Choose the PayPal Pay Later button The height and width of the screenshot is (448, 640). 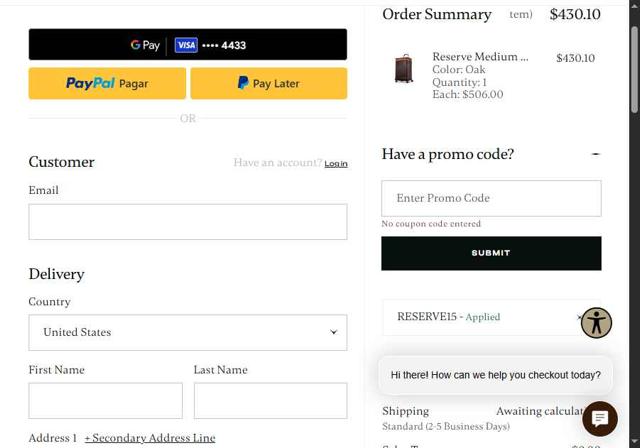pos(269,83)
